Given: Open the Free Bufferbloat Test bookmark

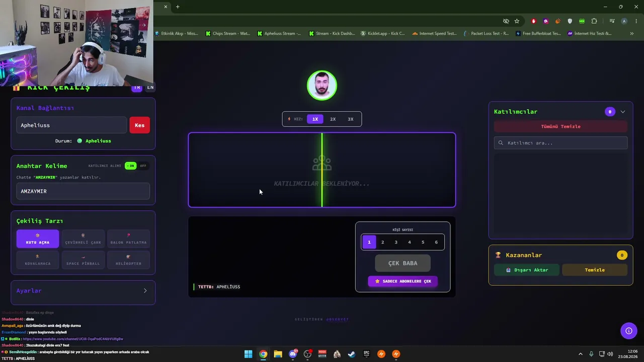Looking at the screenshot, I should [x=538, y=34].
